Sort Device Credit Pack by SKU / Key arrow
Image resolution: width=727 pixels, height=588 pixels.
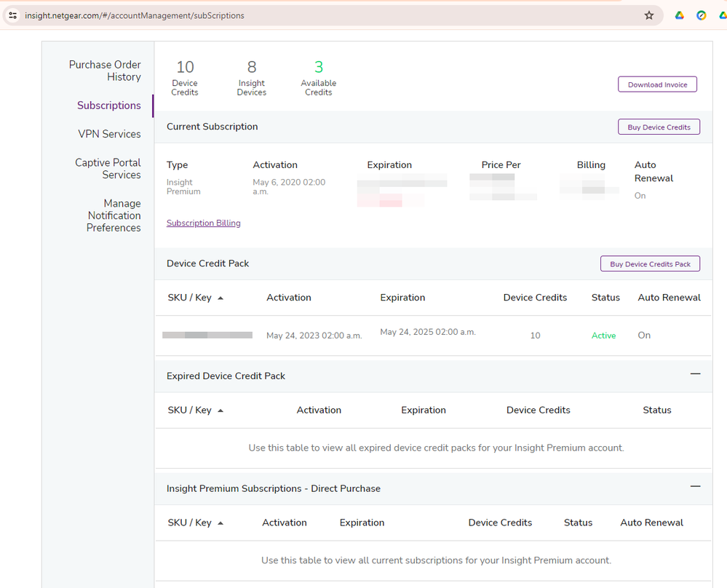(x=221, y=298)
